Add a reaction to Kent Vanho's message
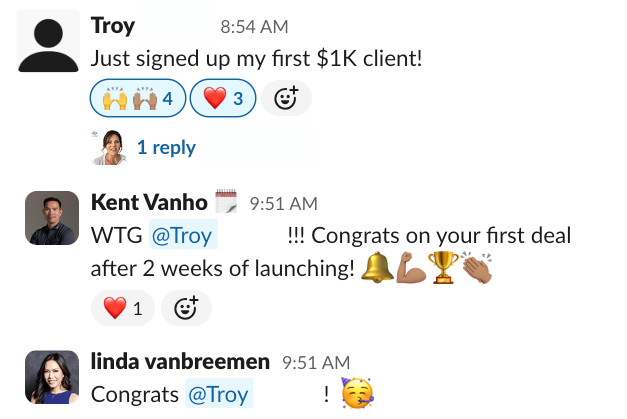Viewport: 627px width, 419px height. [x=186, y=308]
